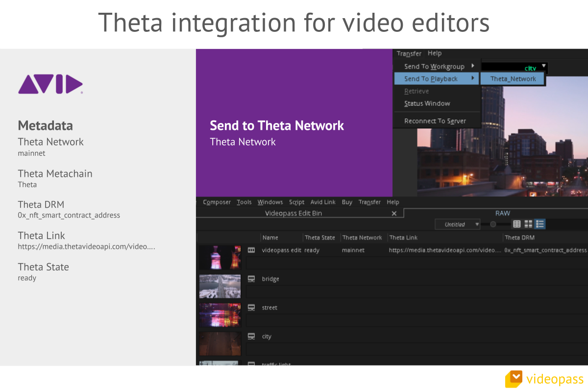Open the Tools menu

pos(244,202)
